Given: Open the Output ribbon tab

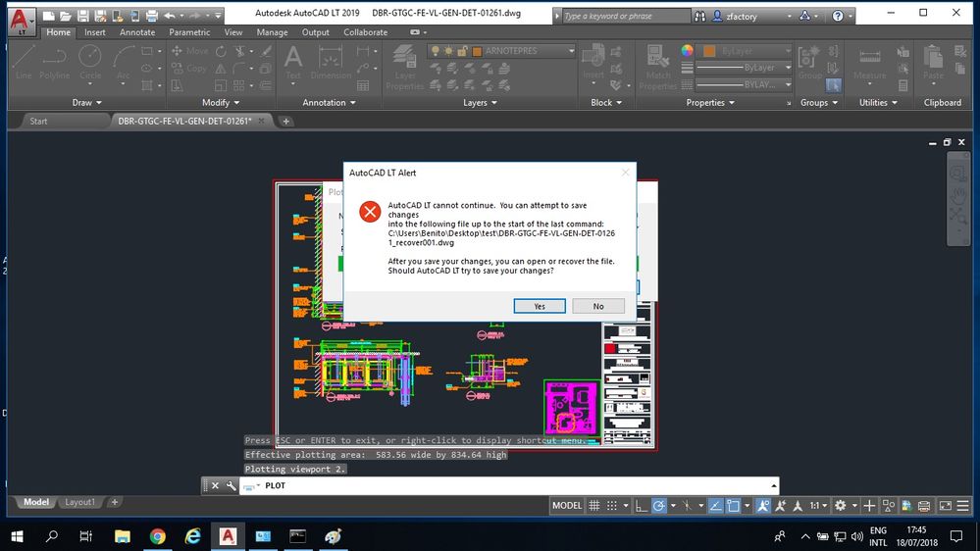Looking at the screenshot, I should [x=315, y=31].
